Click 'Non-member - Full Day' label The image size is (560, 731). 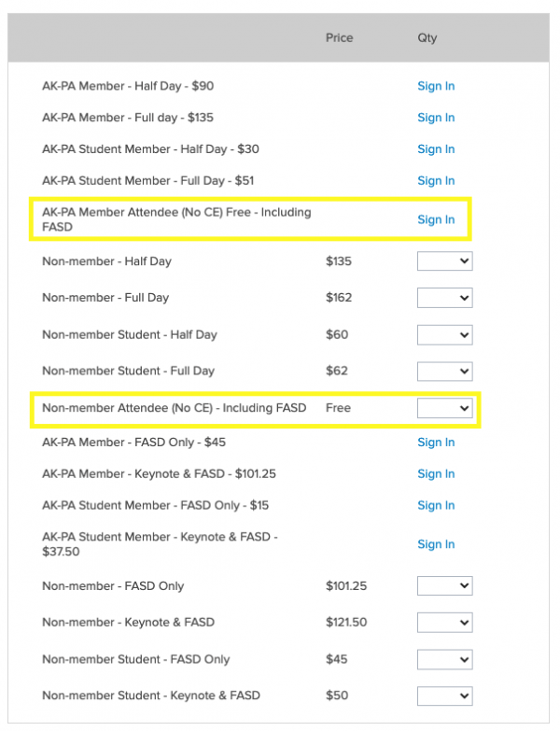[x=105, y=298]
